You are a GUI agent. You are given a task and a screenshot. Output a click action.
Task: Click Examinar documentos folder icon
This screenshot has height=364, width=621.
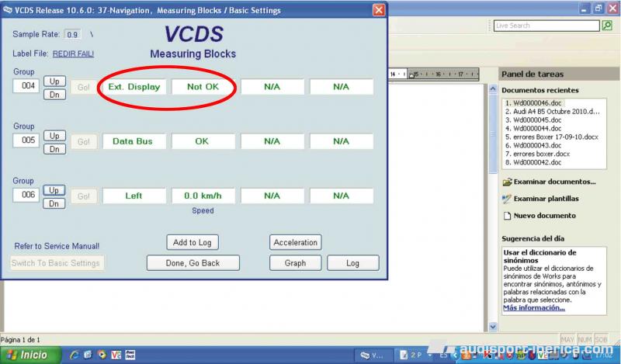click(507, 182)
